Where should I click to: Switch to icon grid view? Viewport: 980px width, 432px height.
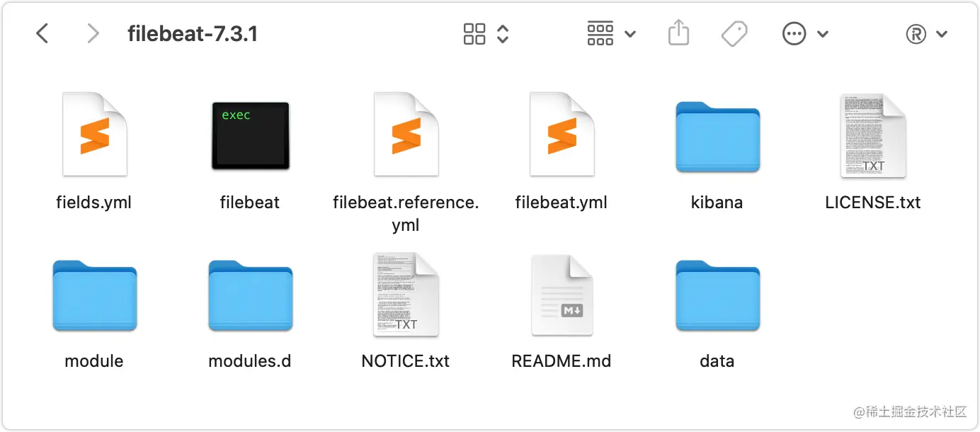474,33
